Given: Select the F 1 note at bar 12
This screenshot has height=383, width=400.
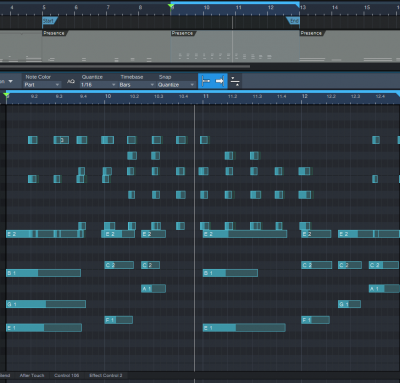Looking at the screenshot, I should [315, 320].
